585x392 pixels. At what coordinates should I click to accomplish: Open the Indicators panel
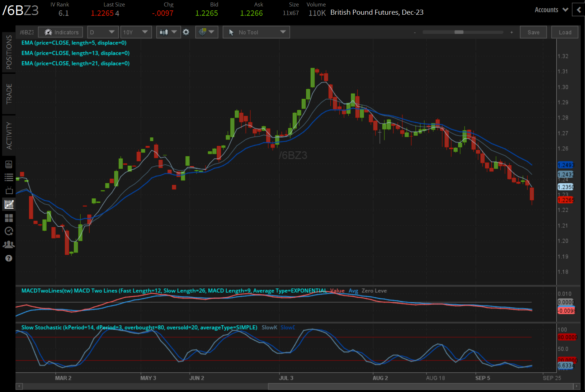61,32
